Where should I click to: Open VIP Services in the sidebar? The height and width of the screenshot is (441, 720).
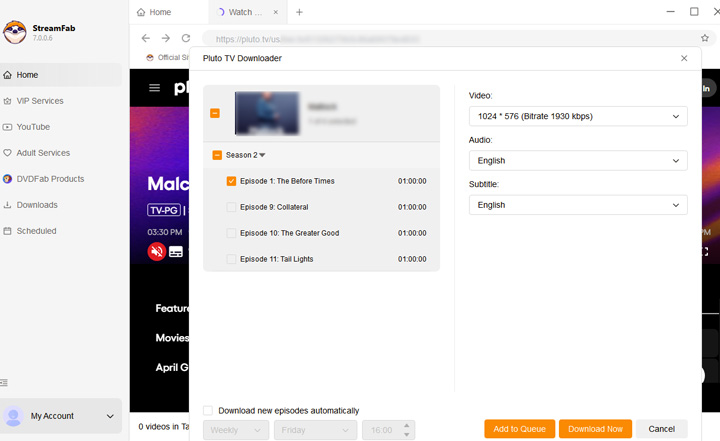tap(61, 101)
